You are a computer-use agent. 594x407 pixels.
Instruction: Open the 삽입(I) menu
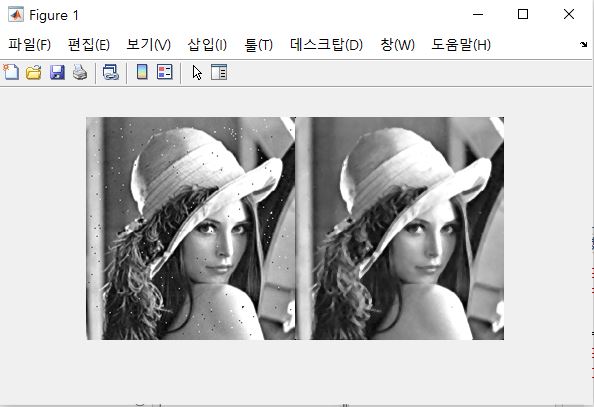pyautogui.click(x=207, y=45)
